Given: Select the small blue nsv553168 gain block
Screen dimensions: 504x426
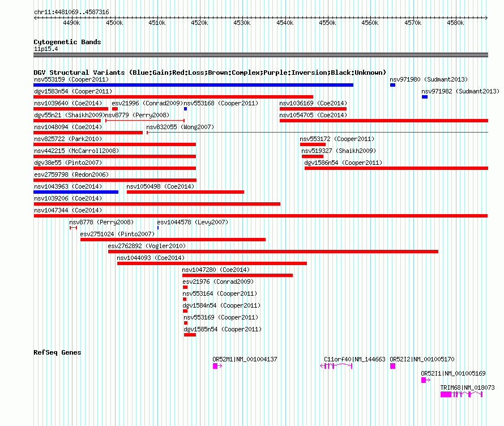Looking at the screenshot, I should (186, 109).
